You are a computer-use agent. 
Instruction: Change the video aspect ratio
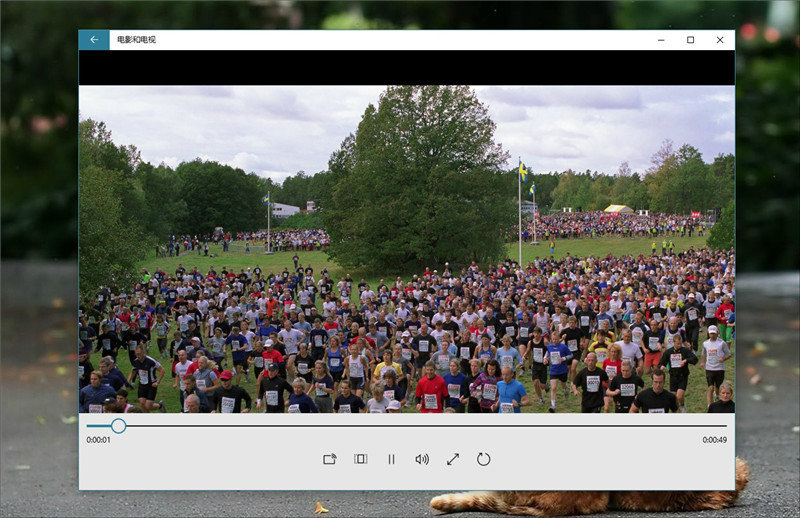point(361,459)
